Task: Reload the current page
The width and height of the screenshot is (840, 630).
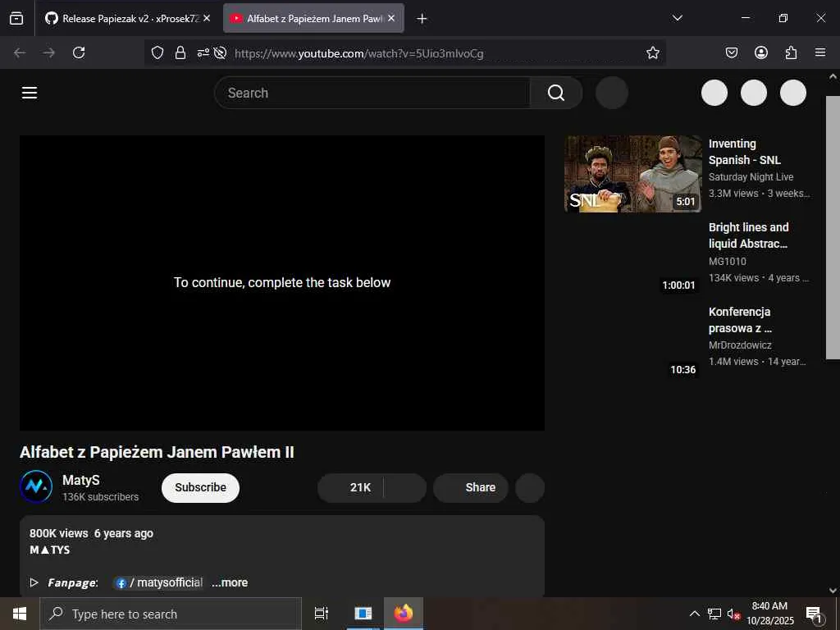Action: pyautogui.click(x=79, y=52)
